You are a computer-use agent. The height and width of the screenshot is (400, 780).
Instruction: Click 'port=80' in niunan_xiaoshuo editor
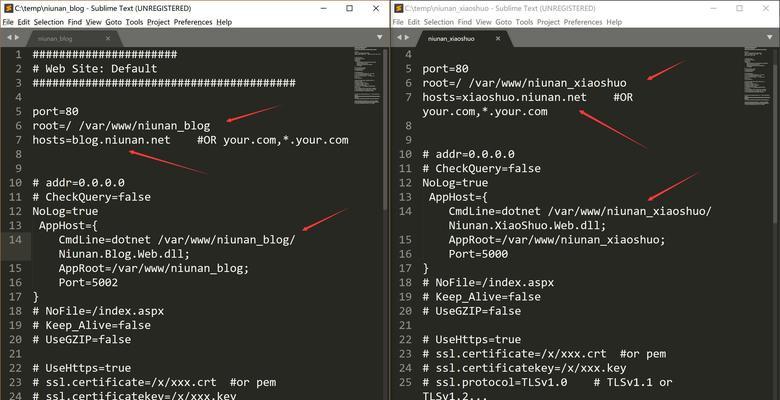pyautogui.click(x=445, y=68)
